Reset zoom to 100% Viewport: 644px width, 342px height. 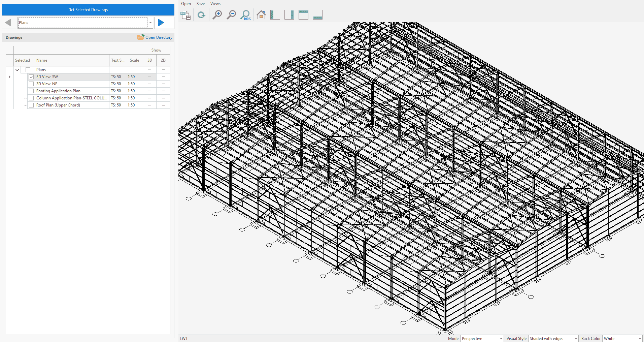245,15
